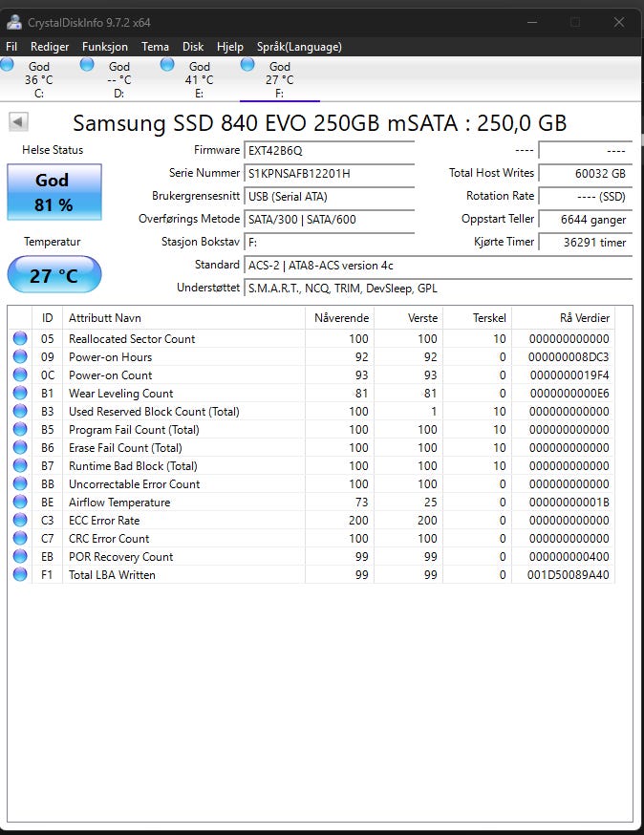Viewport: 644px width, 835px height.
Task: Open the Rediger menu
Action: coord(50,47)
